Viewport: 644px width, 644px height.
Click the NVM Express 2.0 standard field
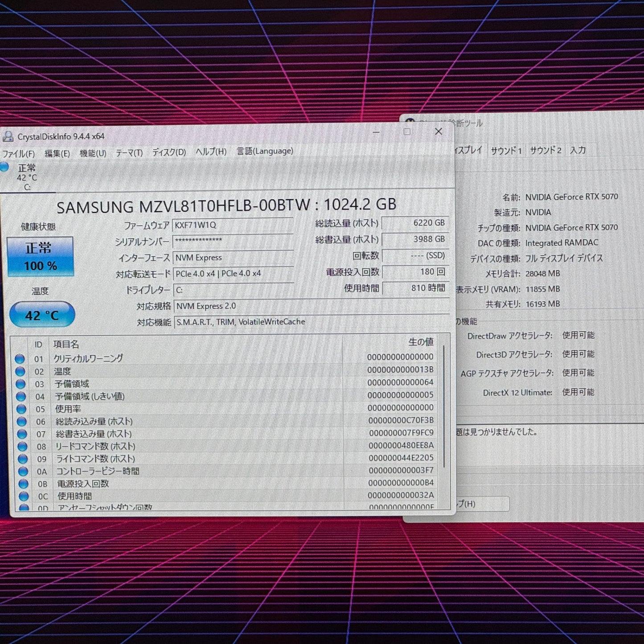click(312, 306)
